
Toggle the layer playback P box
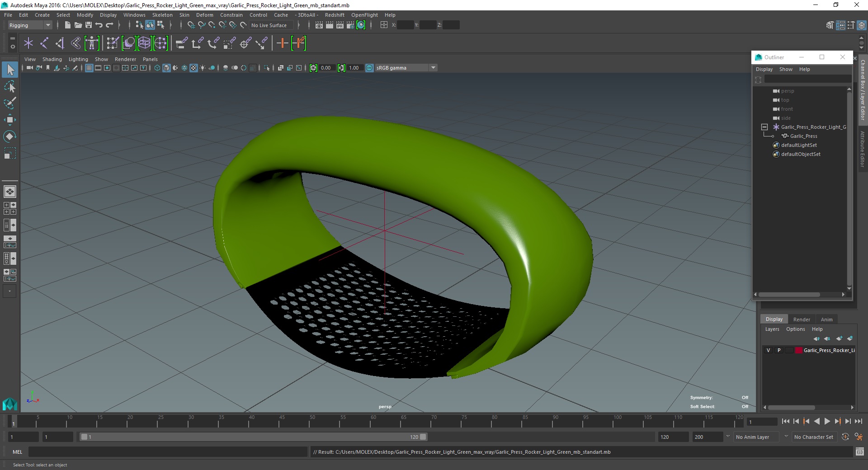click(x=778, y=350)
